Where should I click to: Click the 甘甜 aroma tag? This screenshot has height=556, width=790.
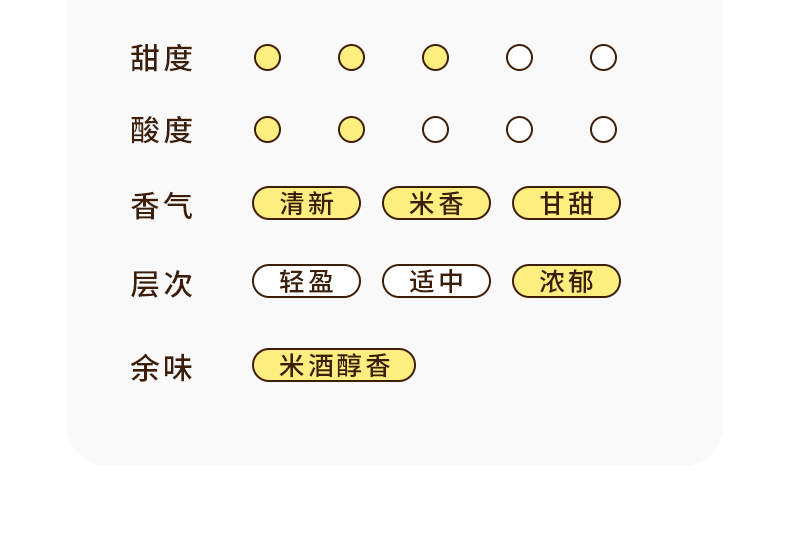tap(566, 203)
